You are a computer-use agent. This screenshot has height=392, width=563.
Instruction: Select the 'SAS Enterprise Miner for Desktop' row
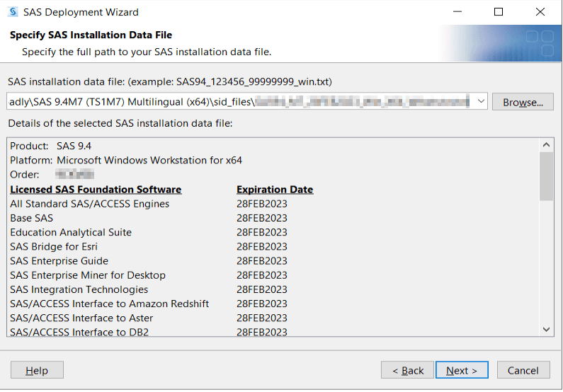(x=149, y=275)
